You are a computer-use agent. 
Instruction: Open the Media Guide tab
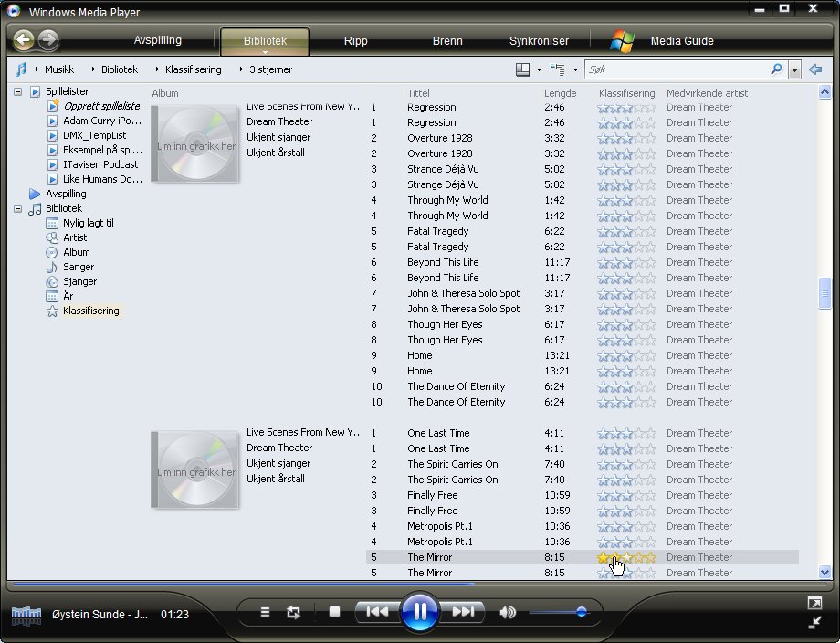(x=682, y=41)
